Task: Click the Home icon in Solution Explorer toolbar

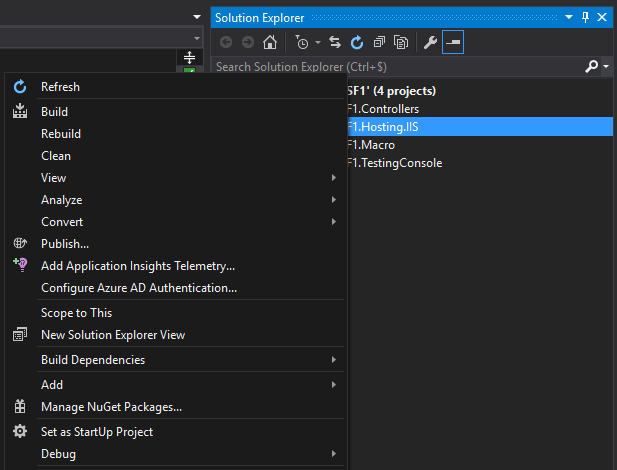Action: (269, 43)
